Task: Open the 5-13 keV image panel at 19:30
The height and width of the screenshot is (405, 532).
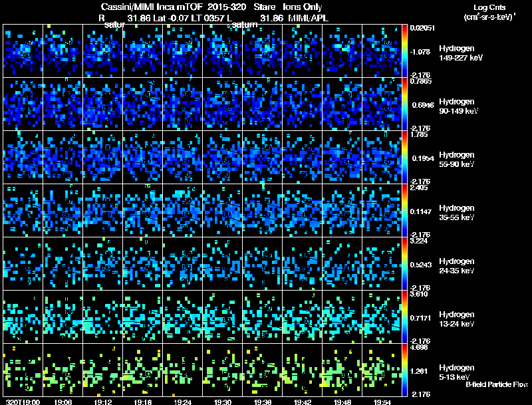Action: [x=222, y=370]
